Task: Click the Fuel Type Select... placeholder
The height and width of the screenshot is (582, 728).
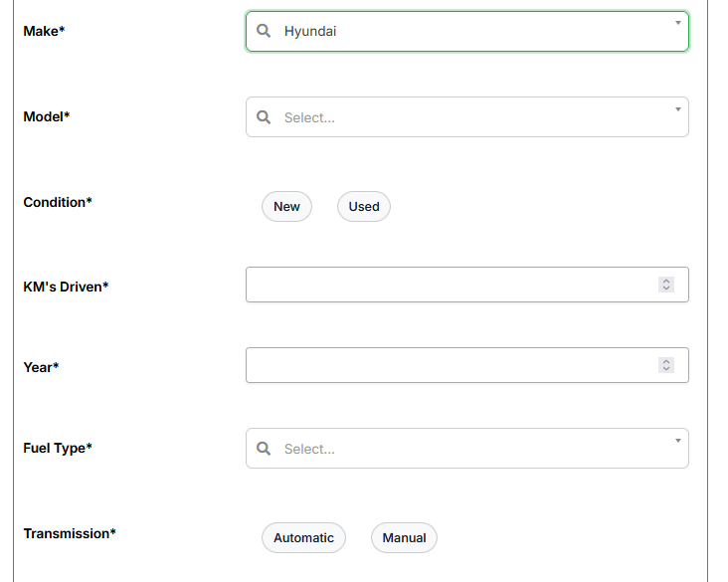Action: click(309, 449)
